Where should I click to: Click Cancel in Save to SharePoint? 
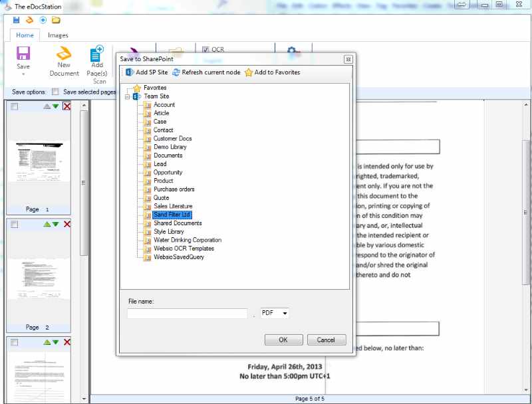pos(326,340)
